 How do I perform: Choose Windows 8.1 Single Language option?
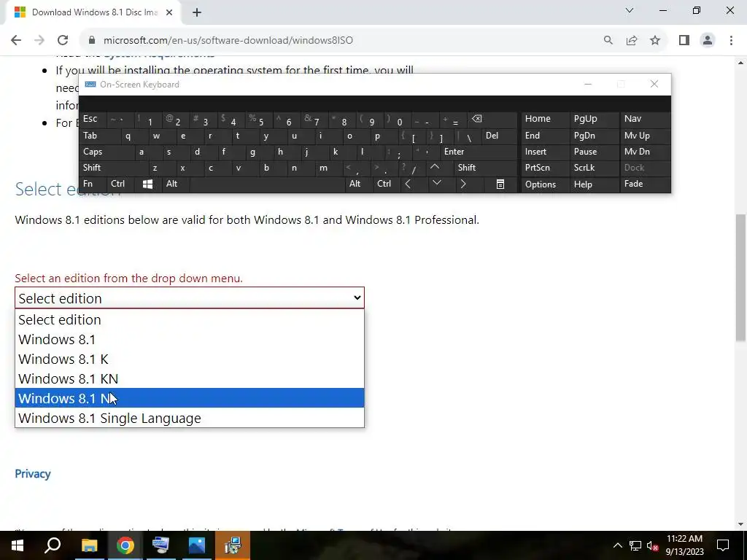190,418
